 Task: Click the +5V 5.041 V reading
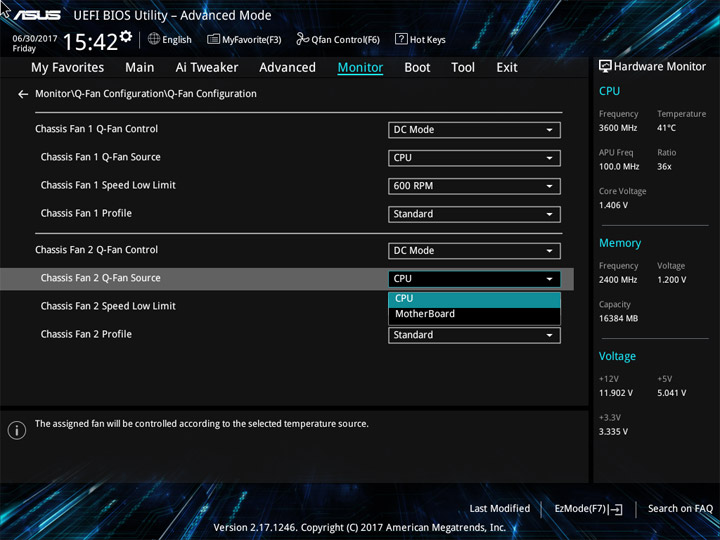click(672, 393)
